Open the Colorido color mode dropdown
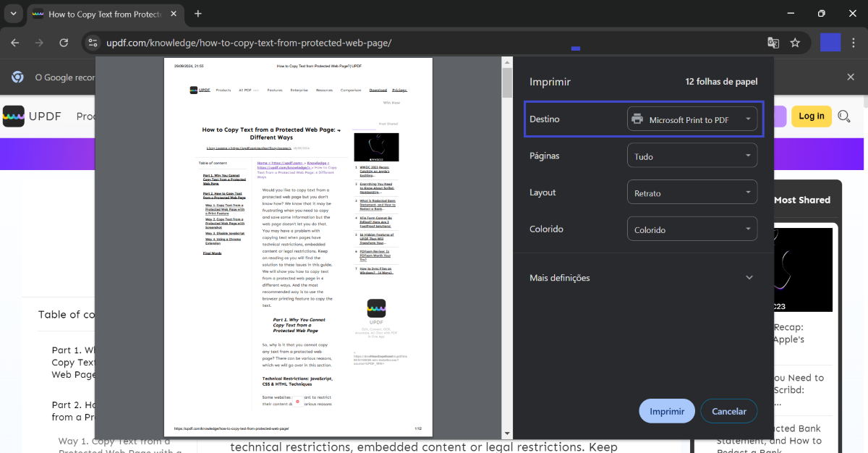The width and height of the screenshot is (868, 453). click(x=692, y=229)
